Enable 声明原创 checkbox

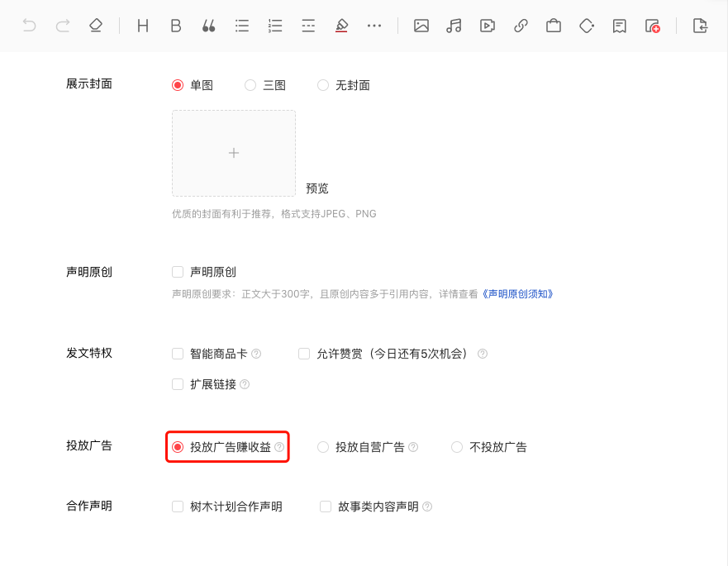point(177,272)
